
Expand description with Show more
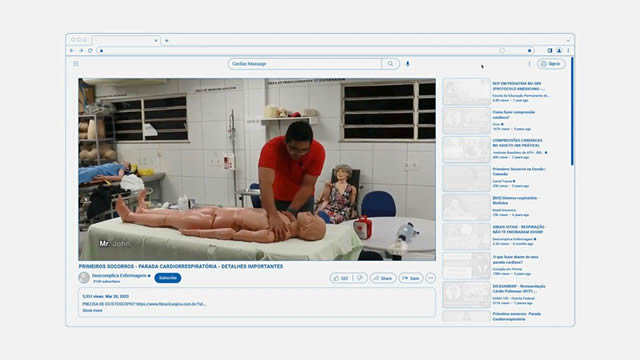(x=92, y=311)
